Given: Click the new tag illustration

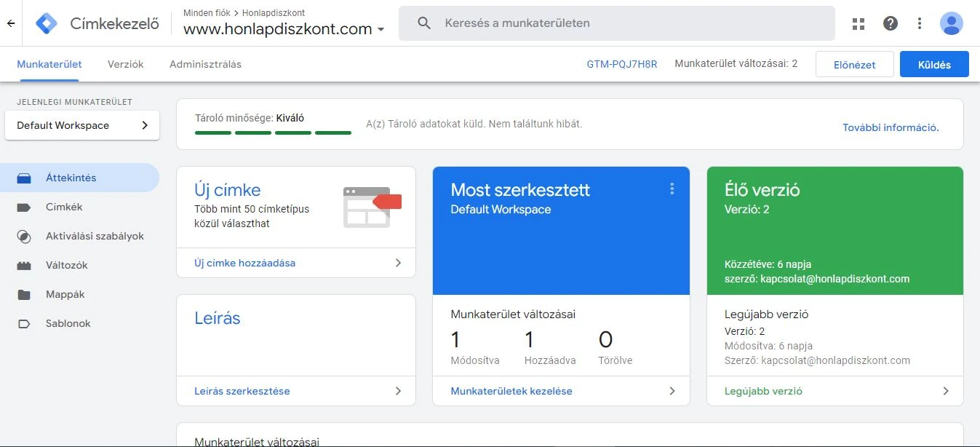Looking at the screenshot, I should (x=373, y=207).
